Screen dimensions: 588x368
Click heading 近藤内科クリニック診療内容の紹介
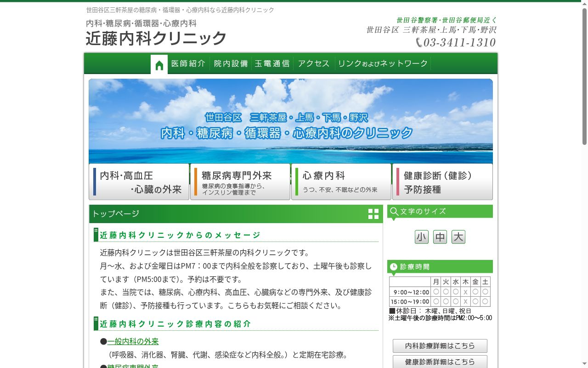(x=175, y=324)
